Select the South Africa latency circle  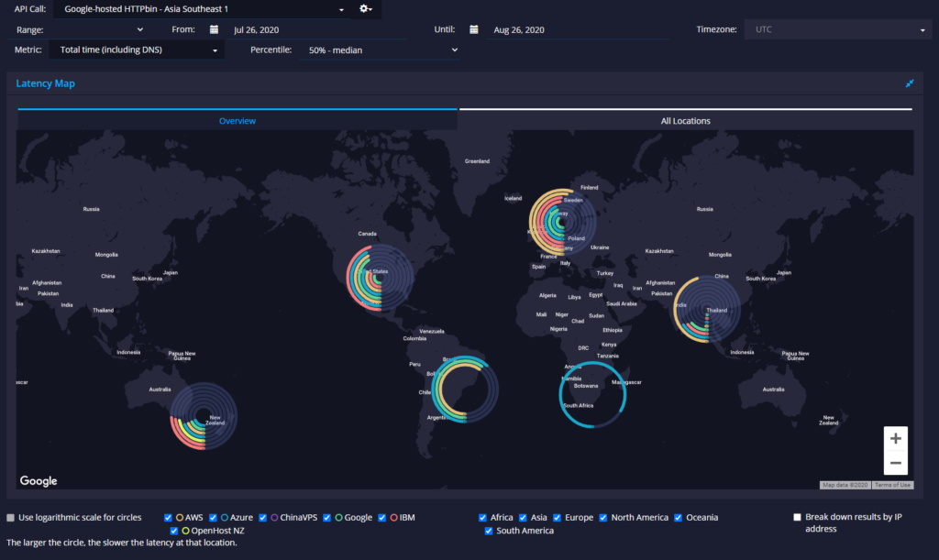coord(592,395)
